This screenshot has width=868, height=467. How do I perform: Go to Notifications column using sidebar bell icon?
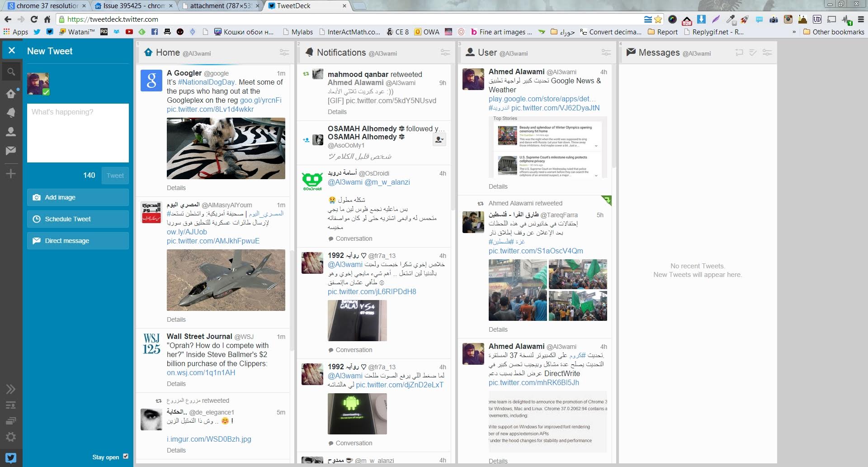11,113
